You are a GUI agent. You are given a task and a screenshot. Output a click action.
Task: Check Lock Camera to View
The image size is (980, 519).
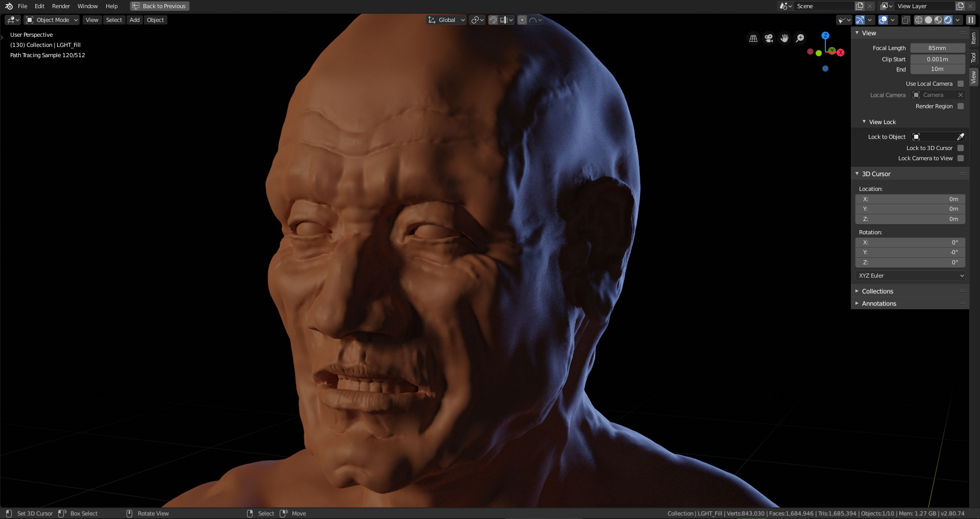pyautogui.click(x=961, y=158)
